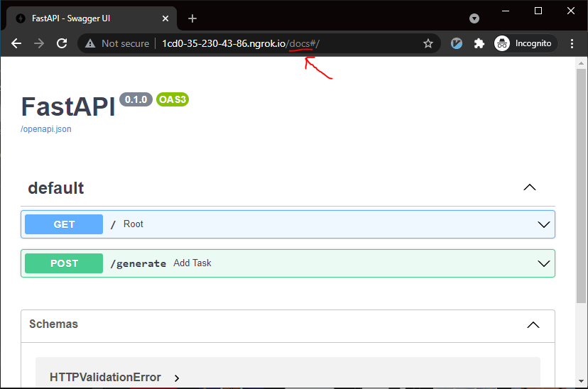This screenshot has height=389, width=588.
Task: Click the default section heading
Action: 56,188
